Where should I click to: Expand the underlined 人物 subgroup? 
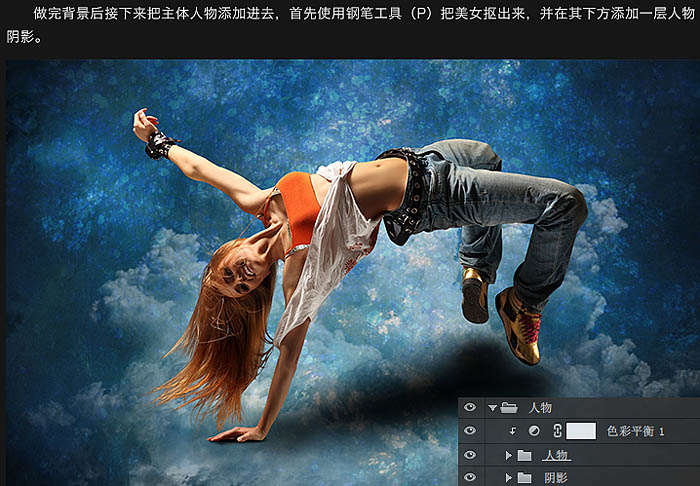click(x=508, y=455)
